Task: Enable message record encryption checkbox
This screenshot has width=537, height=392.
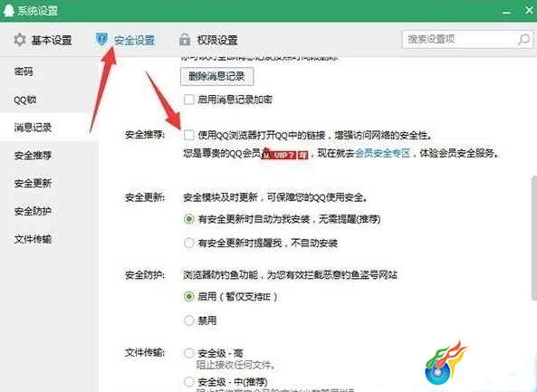Action: [188, 100]
